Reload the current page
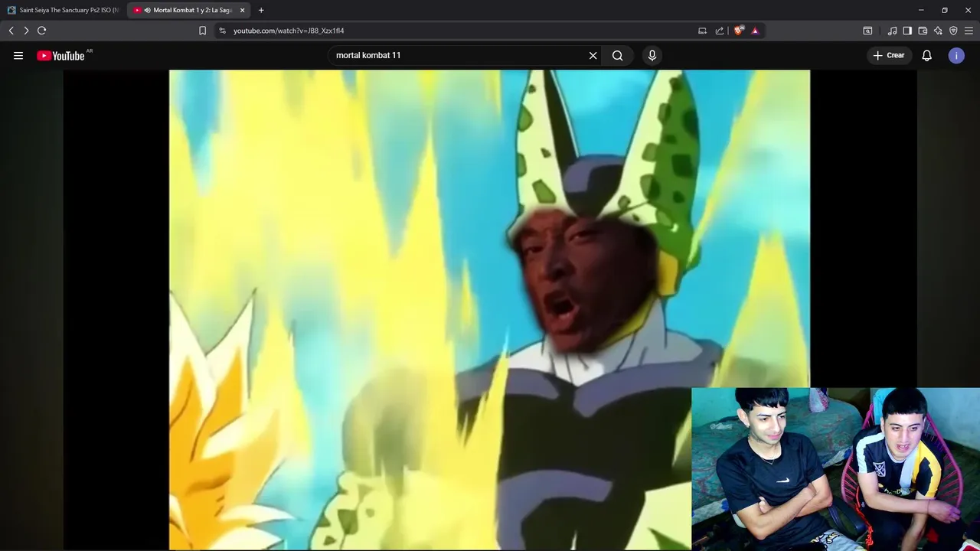Image resolution: width=980 pixels, height=551 pixels. click(42, 31)
